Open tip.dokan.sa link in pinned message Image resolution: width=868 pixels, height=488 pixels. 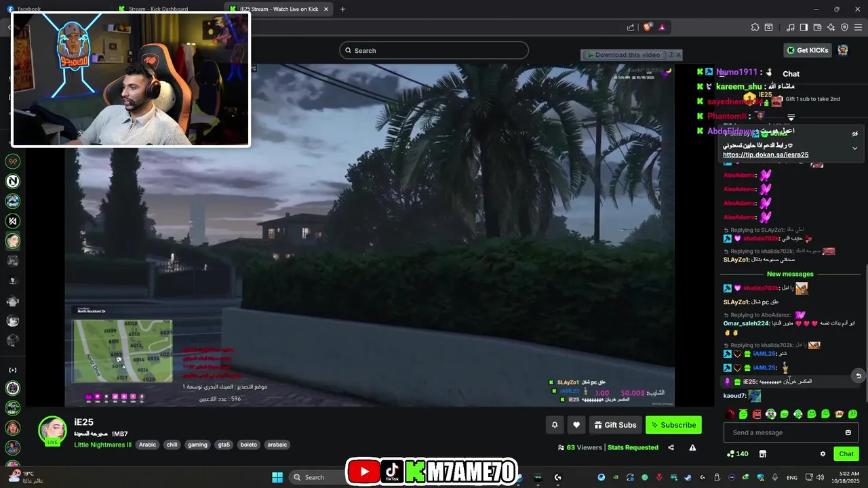[766, 155]
